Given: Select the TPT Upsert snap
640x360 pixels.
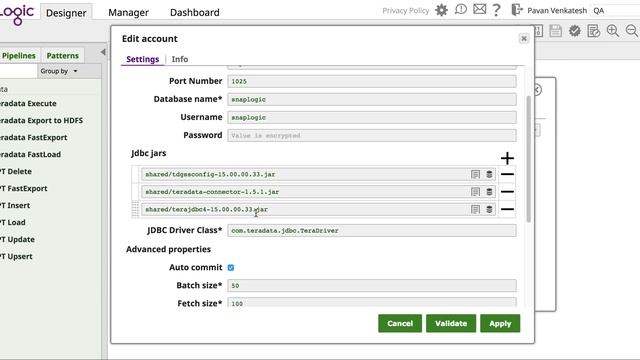Looking at the screenshot, I should click(16, 257).
